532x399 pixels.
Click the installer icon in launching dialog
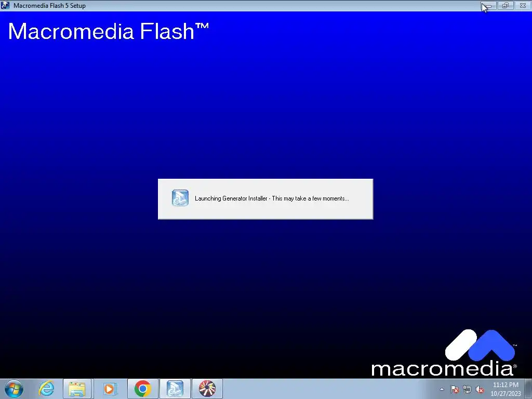tap(180, 198)
